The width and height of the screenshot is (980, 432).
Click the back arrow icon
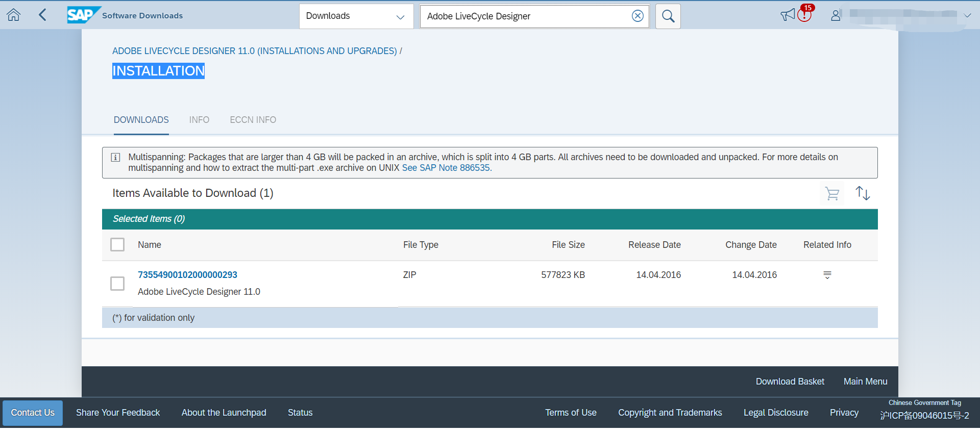click(x=43, y=15)
